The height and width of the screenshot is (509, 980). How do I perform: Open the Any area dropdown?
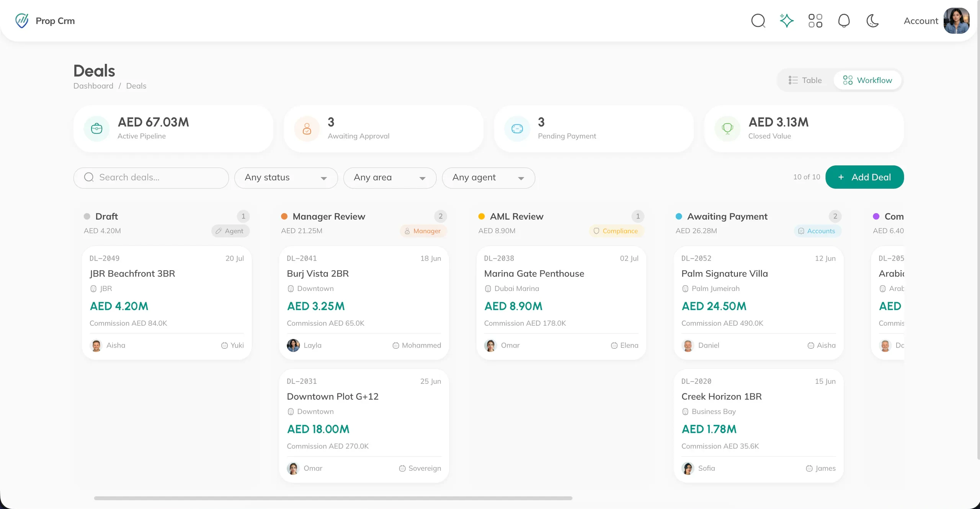pos(390,178)
